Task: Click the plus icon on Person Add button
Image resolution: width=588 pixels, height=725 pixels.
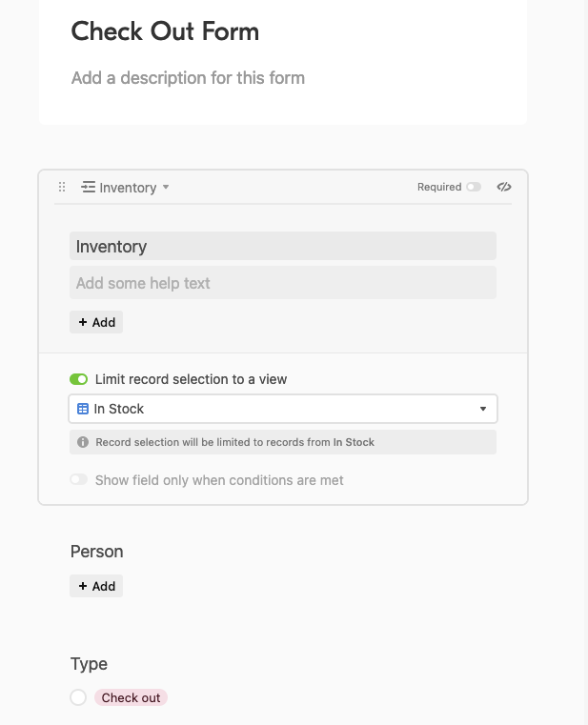Action: [83, 586]
